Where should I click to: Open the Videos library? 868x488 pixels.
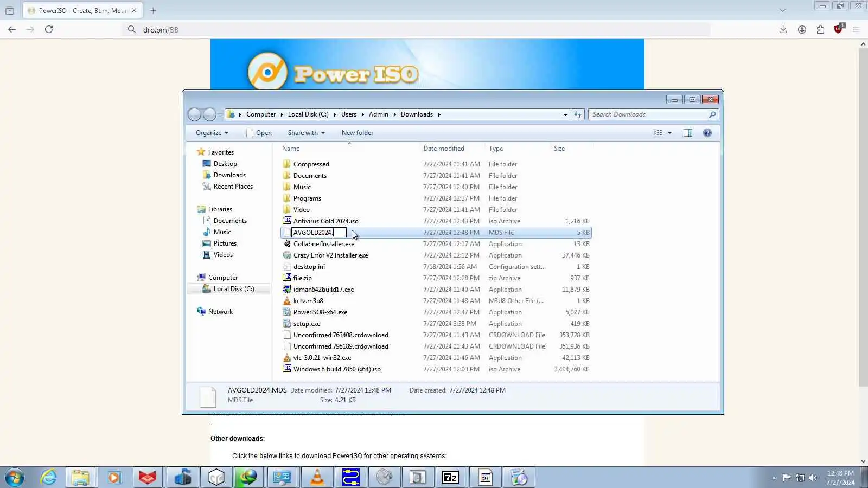223,255
